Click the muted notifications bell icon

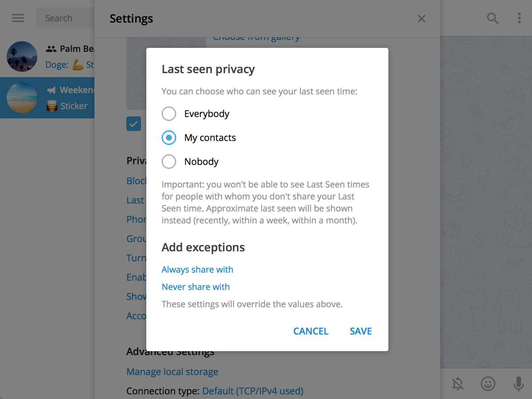pyautogui.click(x=458, y=383)
